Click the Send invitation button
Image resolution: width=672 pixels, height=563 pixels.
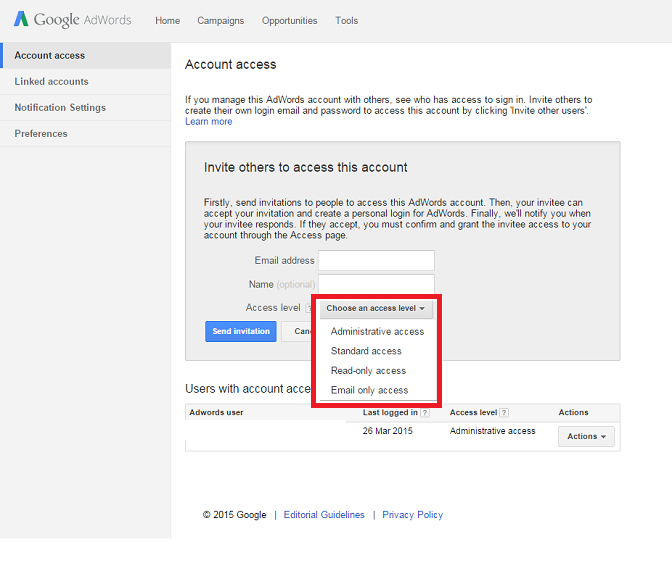coord(241,331)
